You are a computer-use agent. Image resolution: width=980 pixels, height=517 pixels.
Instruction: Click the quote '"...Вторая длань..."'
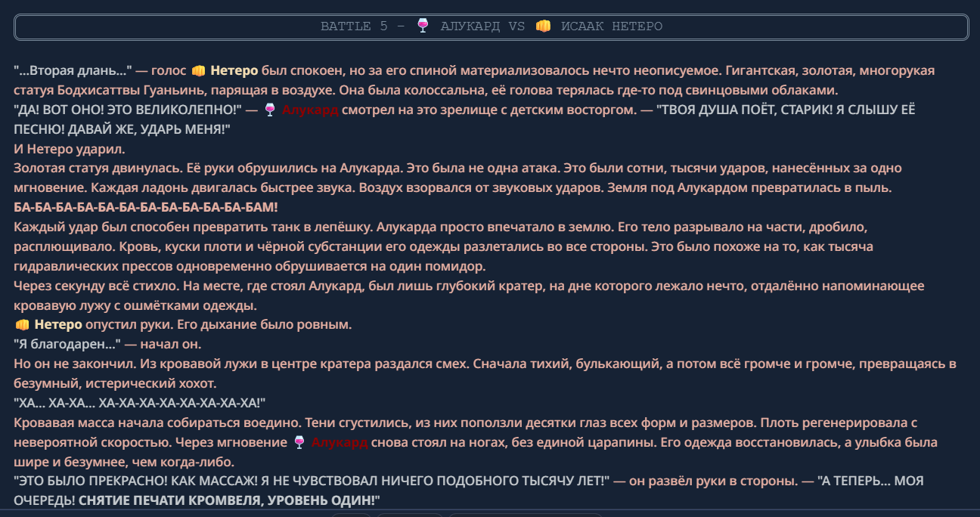[73, 71]
